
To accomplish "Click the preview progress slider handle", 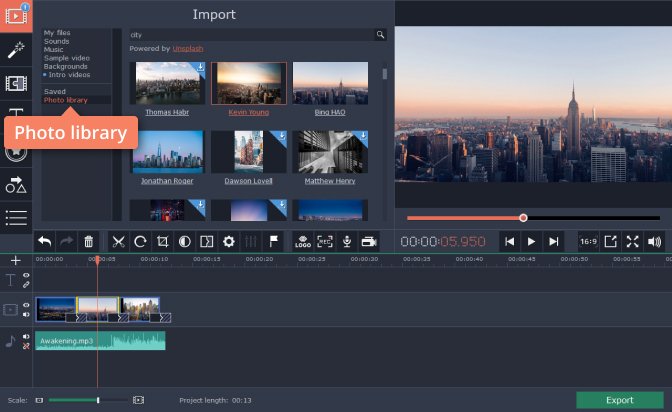I will [523, 218].
